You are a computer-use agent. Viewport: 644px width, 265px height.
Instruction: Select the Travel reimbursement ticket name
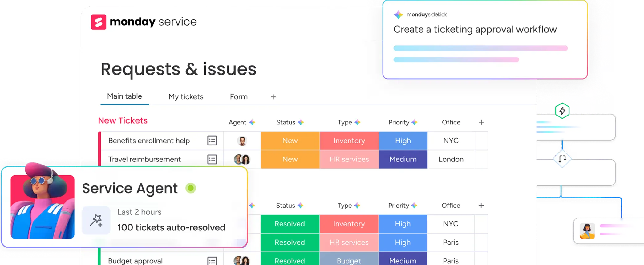pos(144,159)
